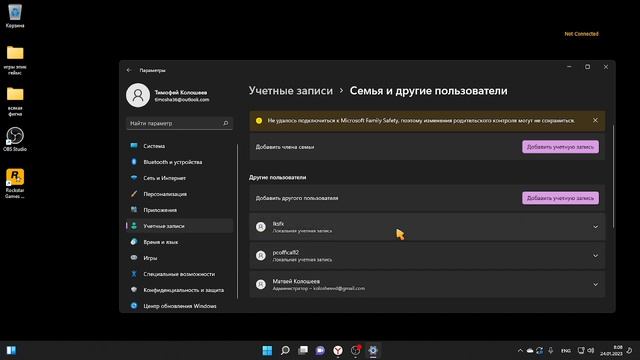Open the clock and date 24.01.2023

[611, 350]
